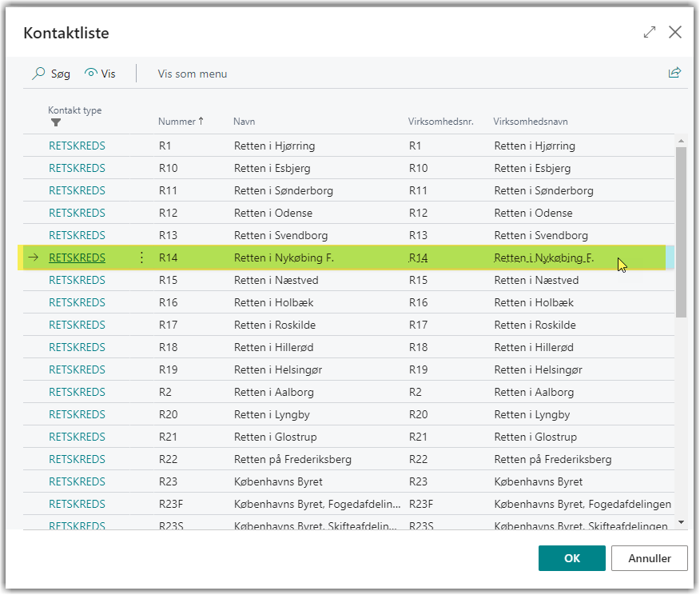Select Navn cell 'Retten i Odense'
The height and width of the screenshot is (595, 700).
[x=273, y=213]
